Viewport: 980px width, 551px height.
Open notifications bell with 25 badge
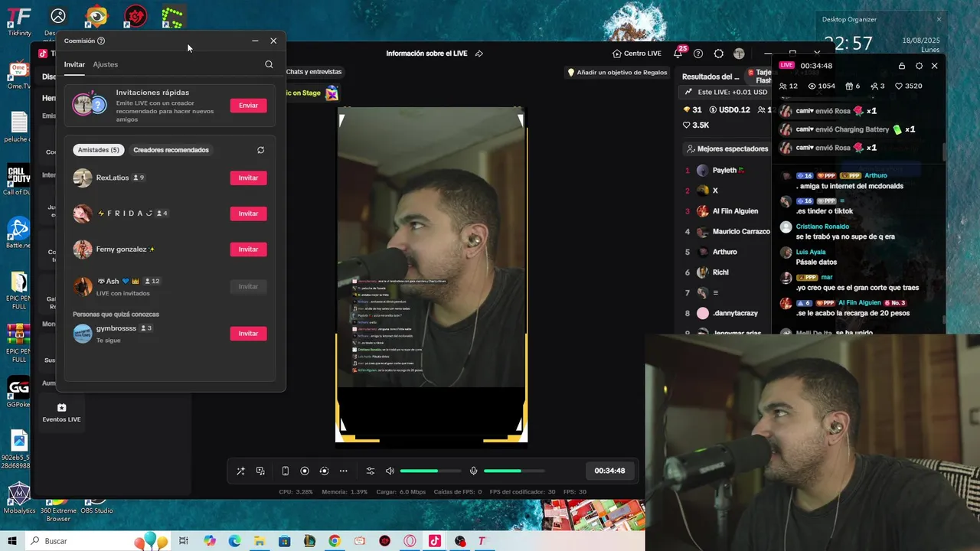click(678, 53)
